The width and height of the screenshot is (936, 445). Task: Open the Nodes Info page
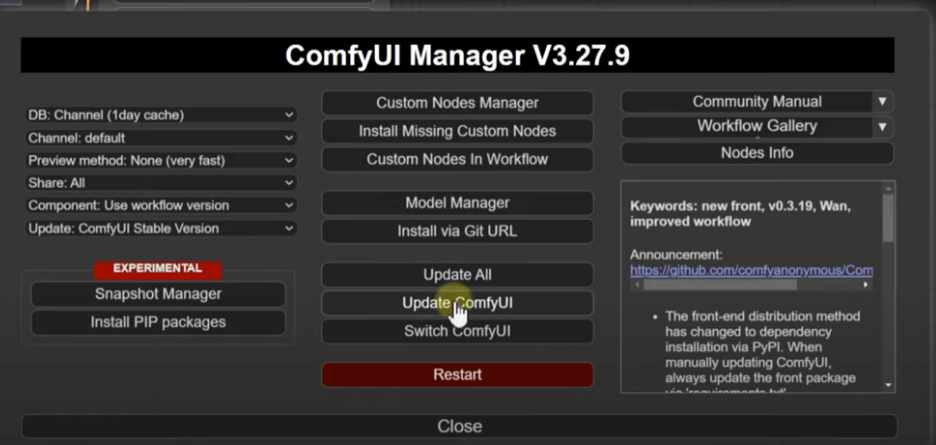(x=757, y=153)
